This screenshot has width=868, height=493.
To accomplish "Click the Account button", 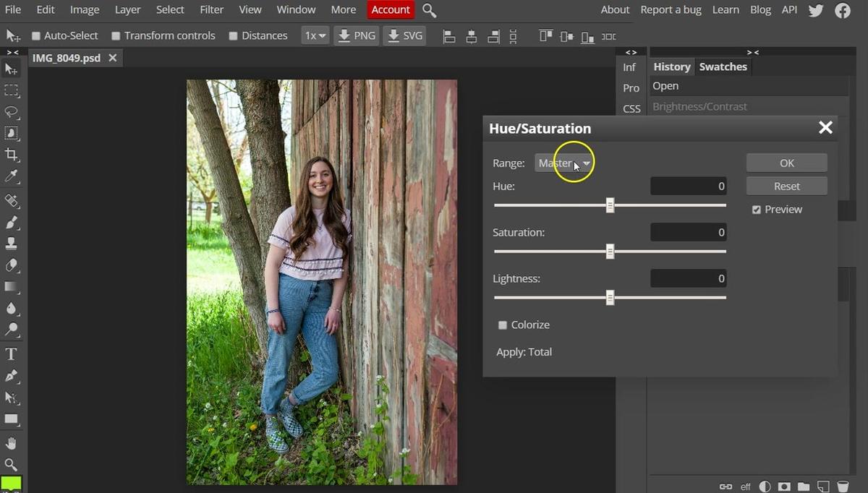I will [x=391, y=10].
